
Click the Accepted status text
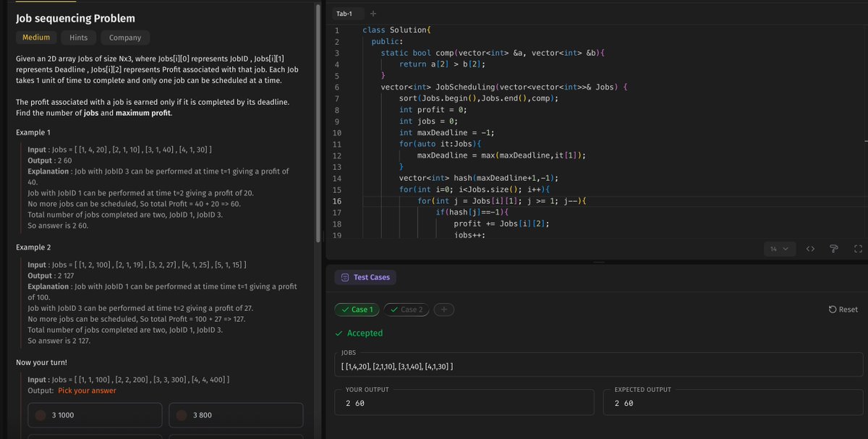coord(365,333)
